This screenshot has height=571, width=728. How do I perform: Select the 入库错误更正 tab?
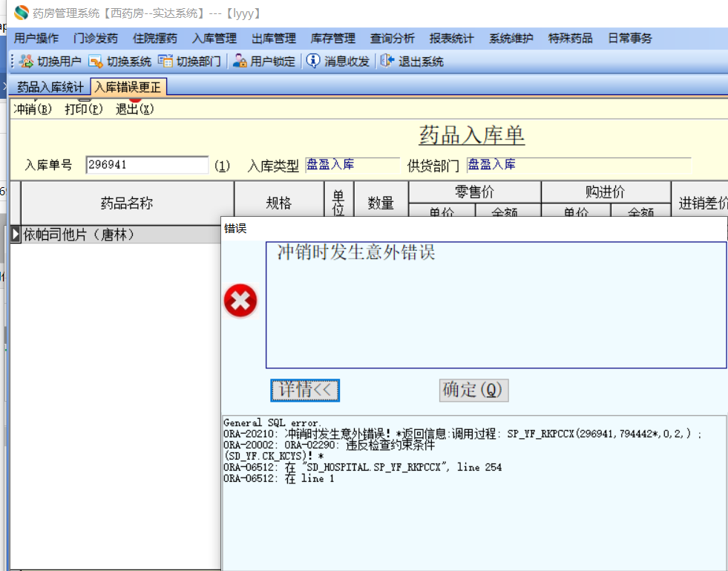click(128, 87)
